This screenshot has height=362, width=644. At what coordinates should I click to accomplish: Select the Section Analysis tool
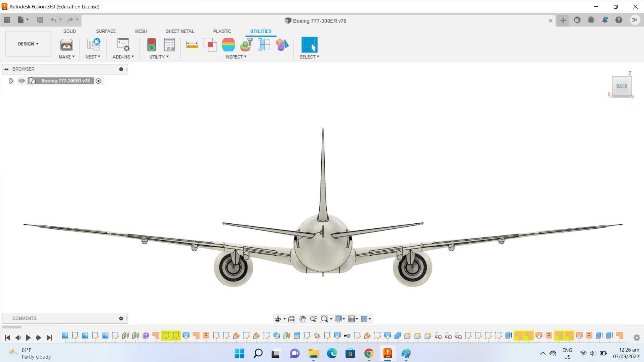pyautogui.click(x=264, y=45)
